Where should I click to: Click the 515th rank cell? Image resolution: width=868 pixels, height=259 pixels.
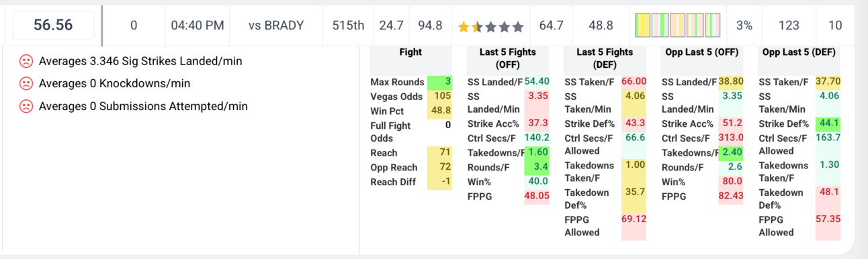tap(348, 25)
